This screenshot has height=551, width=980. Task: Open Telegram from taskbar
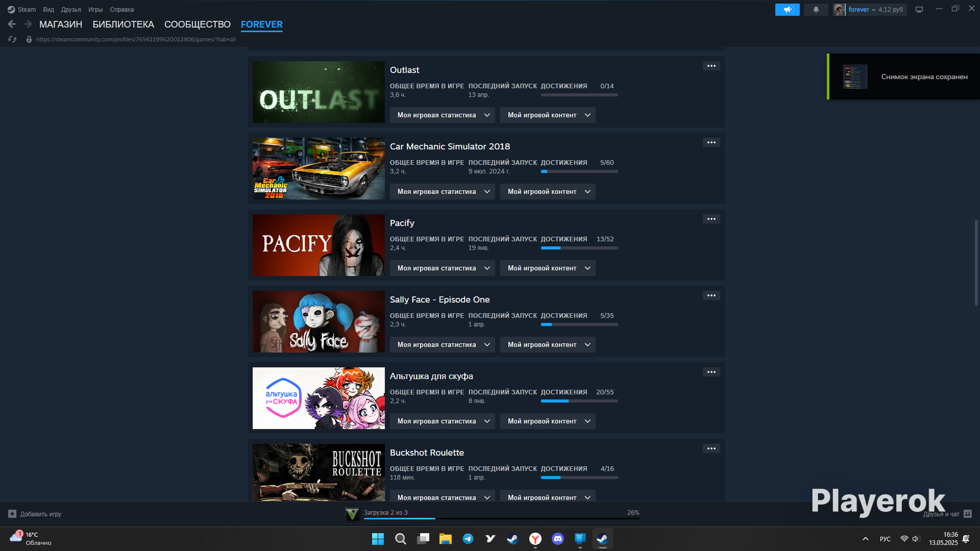pyautogui.click(x=468, y=539)
